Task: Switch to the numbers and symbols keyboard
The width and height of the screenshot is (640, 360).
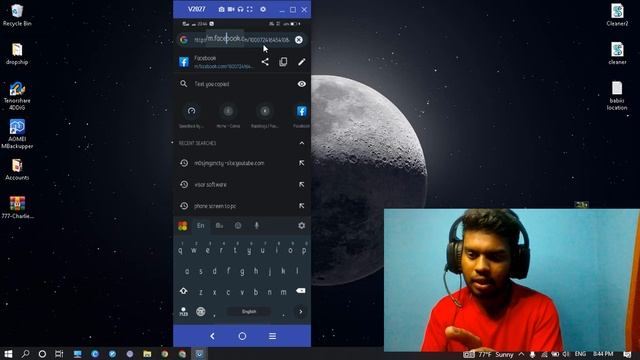Action: point(184,312)
